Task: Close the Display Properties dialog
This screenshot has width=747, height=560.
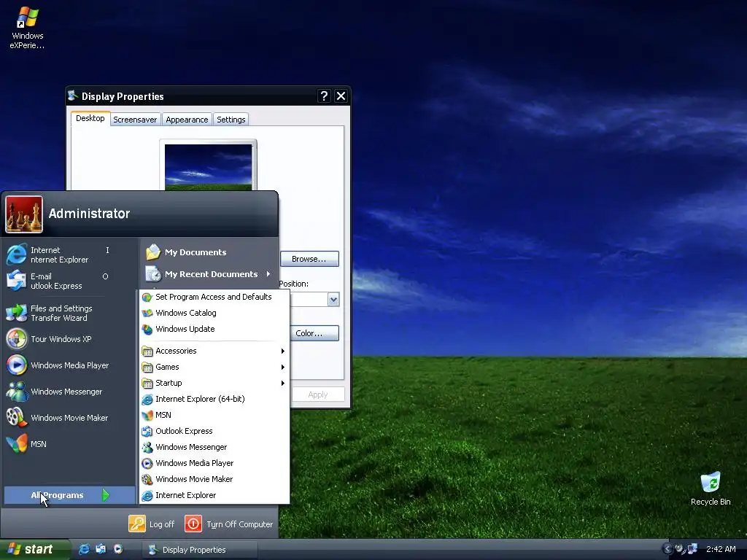Action: pyautogui.click(x=341, y=96)
